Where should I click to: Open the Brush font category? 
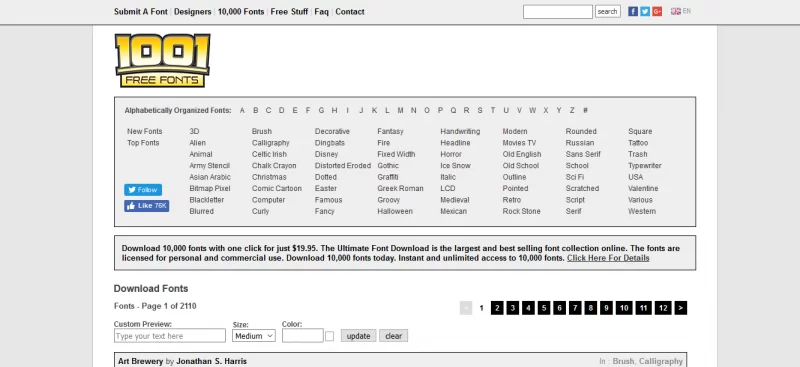262,131
